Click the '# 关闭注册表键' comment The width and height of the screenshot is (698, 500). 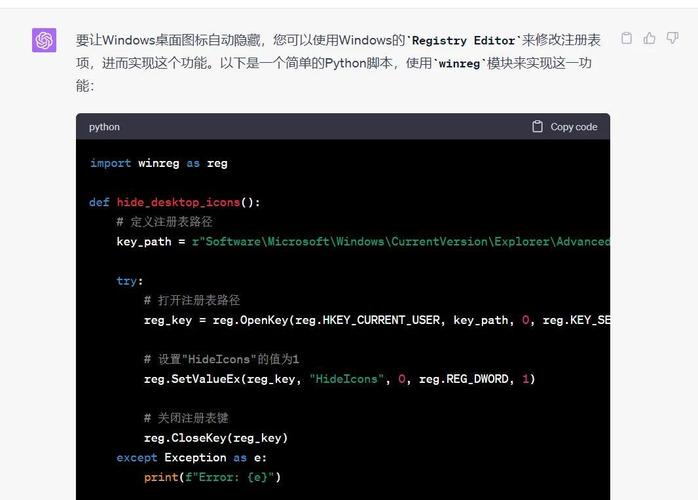click(186, 418)
